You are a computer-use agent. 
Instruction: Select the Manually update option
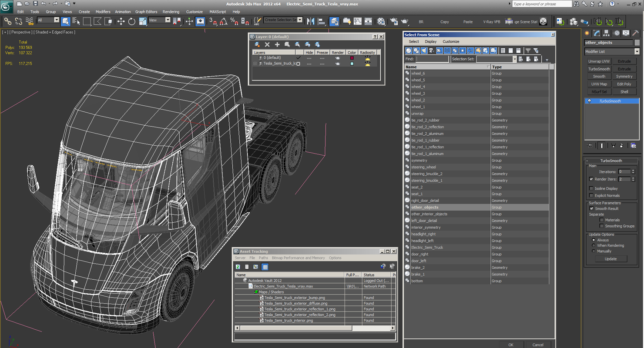(x=594, y=251)
